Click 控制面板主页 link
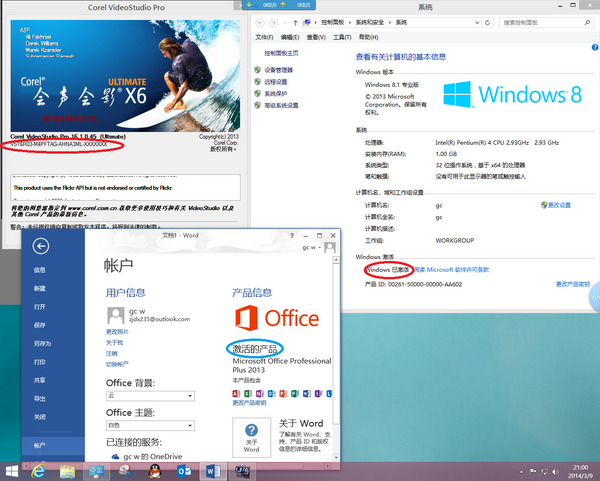The width and height of the screenshot is (600, 481). [282, 53]
